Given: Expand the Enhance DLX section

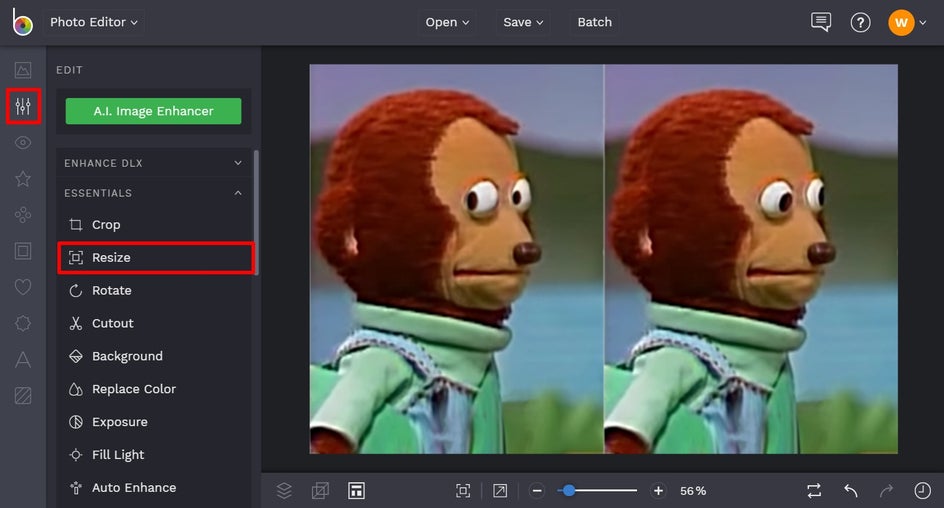Looking at the screenshot, I should click(154, 163).
